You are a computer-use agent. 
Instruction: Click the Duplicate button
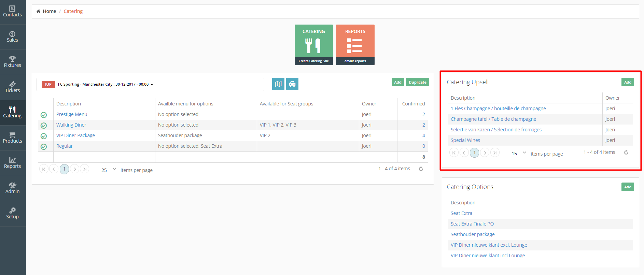click(x=418, y=82)
